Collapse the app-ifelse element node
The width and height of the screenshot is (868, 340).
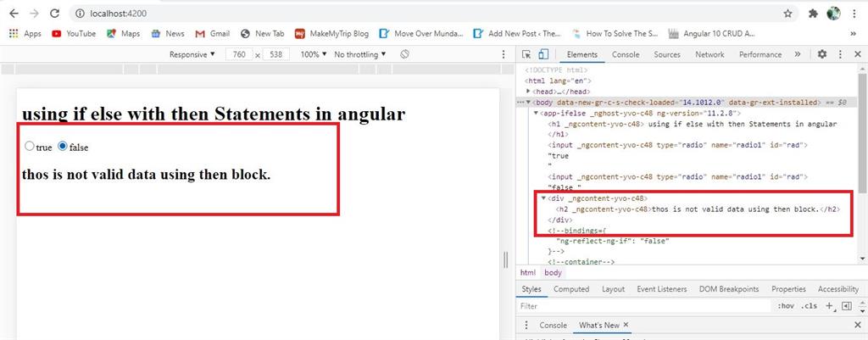tap(536, 113)
